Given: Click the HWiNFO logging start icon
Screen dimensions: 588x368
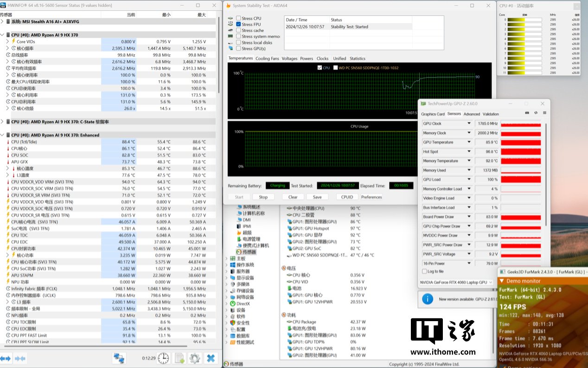Looking at the screenshot, I should coord(179,358).
